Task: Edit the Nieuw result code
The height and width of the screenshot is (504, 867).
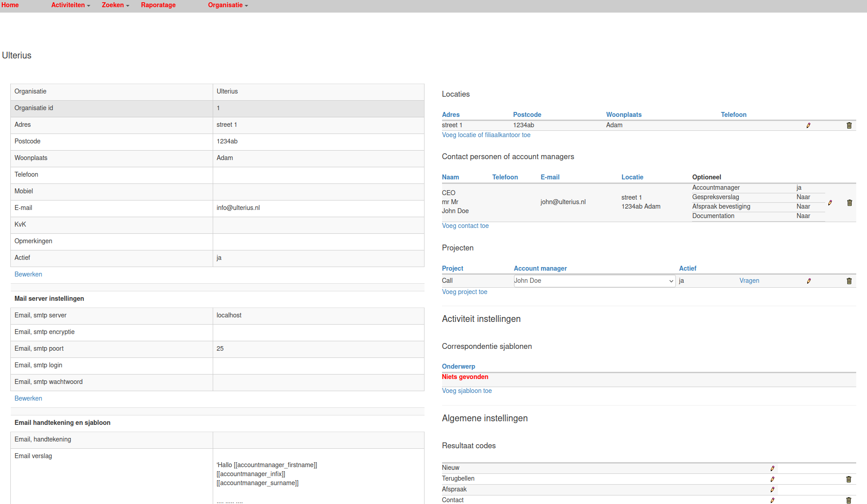Action: [772, 468]
